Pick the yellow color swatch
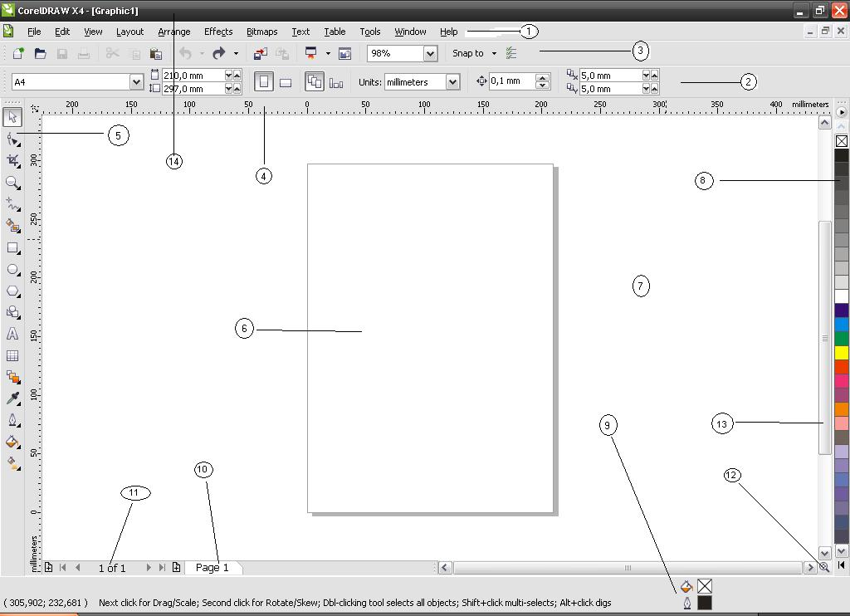The height and width of the screenshot is (616, 850). coord(842,353)
